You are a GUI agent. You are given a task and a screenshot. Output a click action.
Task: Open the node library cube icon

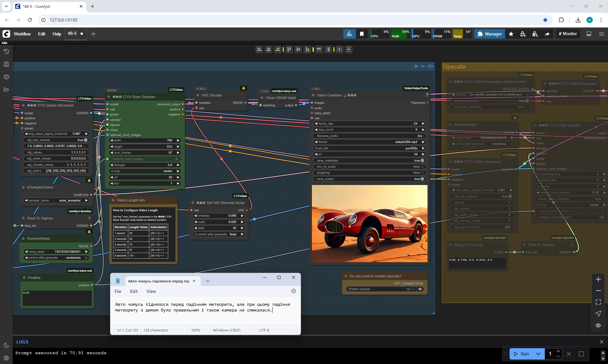pyautogui.click(x=6, y=77)
